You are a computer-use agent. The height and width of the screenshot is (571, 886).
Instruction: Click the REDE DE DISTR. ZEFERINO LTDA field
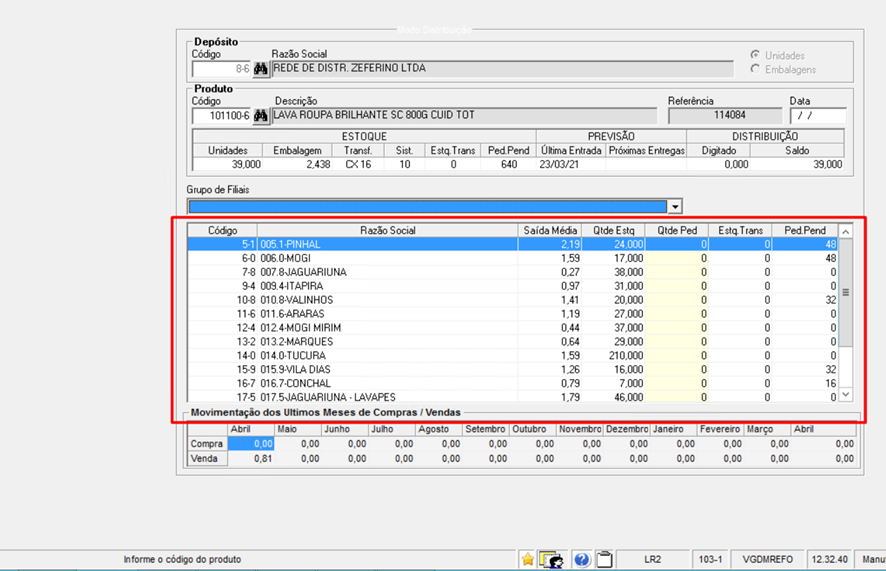(502, 68)
